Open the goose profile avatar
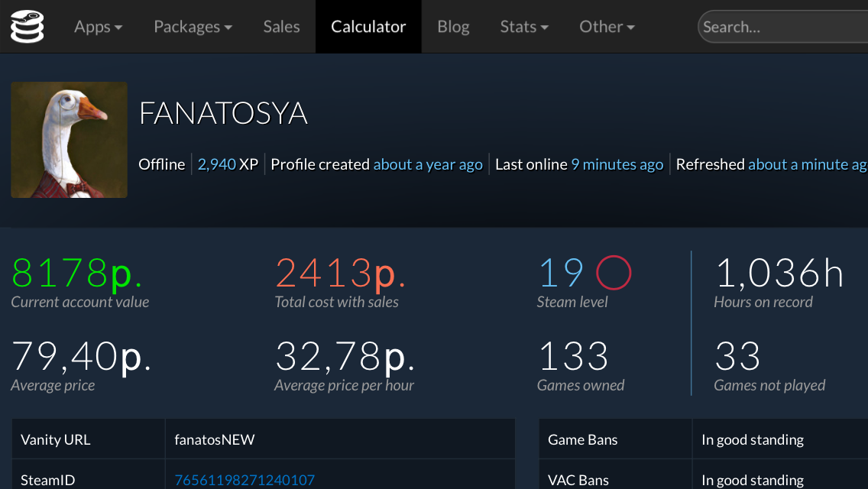Screen dimensions: 868x489 (x=69, y=140)
